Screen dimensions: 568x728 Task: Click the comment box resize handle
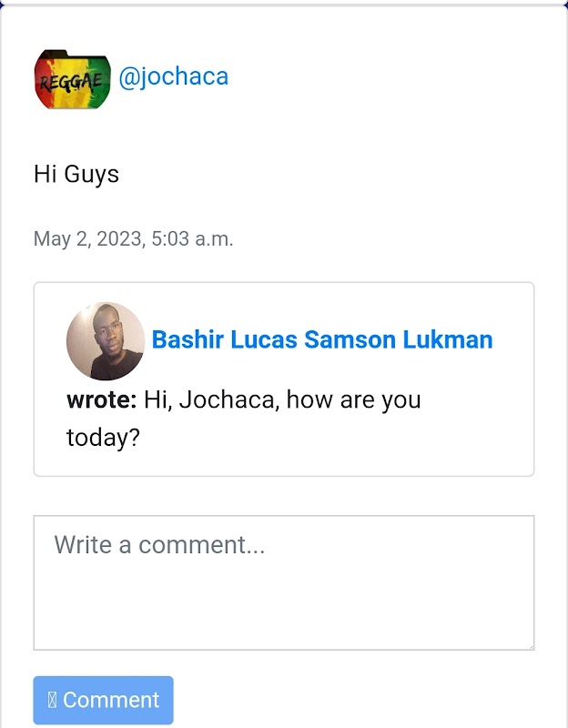click(x=529, y=645)
